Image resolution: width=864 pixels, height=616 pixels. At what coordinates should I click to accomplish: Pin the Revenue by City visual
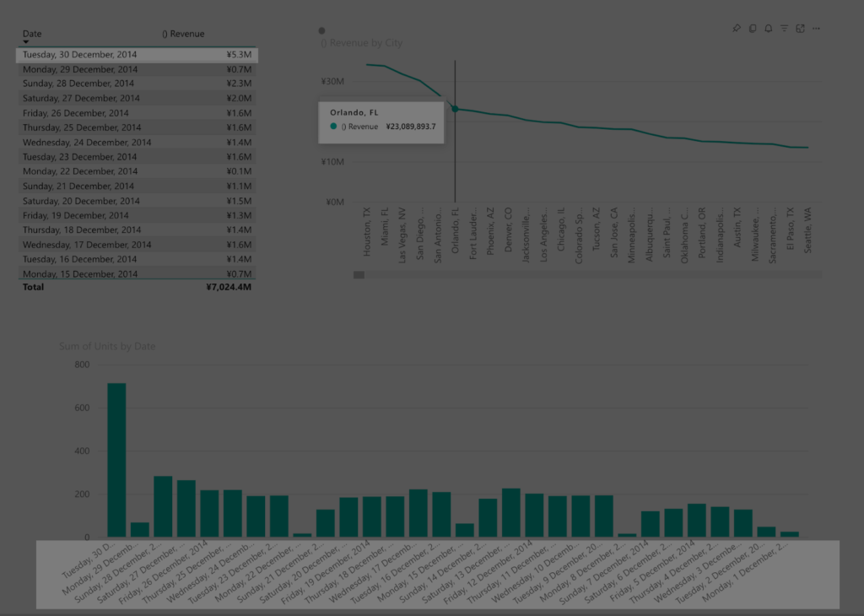click(736, 29)
